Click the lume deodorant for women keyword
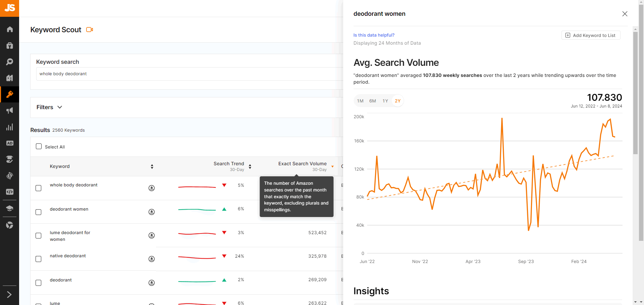Image resolution: width=644 pixels, height=305 pixels. coord(70,236)
